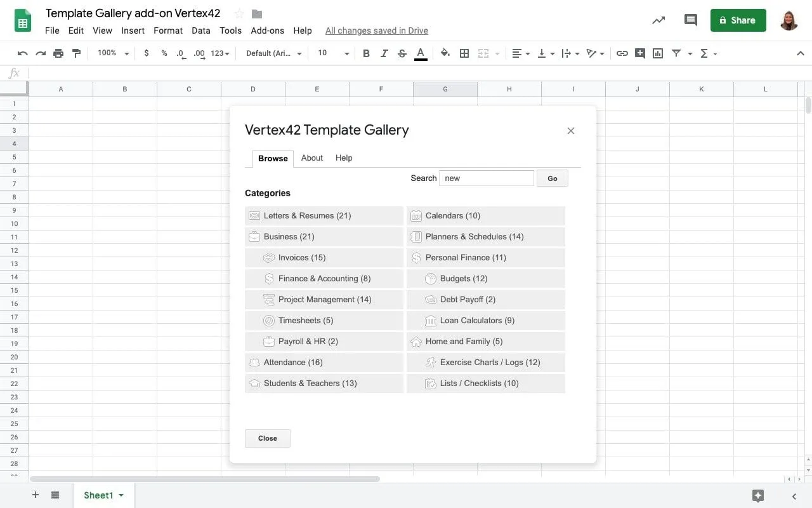Open the Explore icon at bottom right
Screen dimensions: 812x508
(x=757, y=496)
